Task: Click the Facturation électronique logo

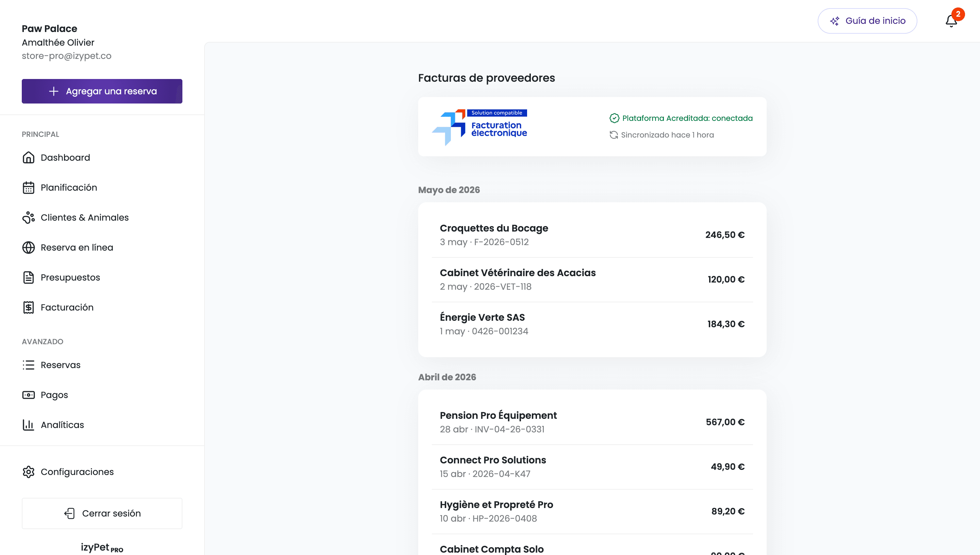Action: click(x=479, y=127)
